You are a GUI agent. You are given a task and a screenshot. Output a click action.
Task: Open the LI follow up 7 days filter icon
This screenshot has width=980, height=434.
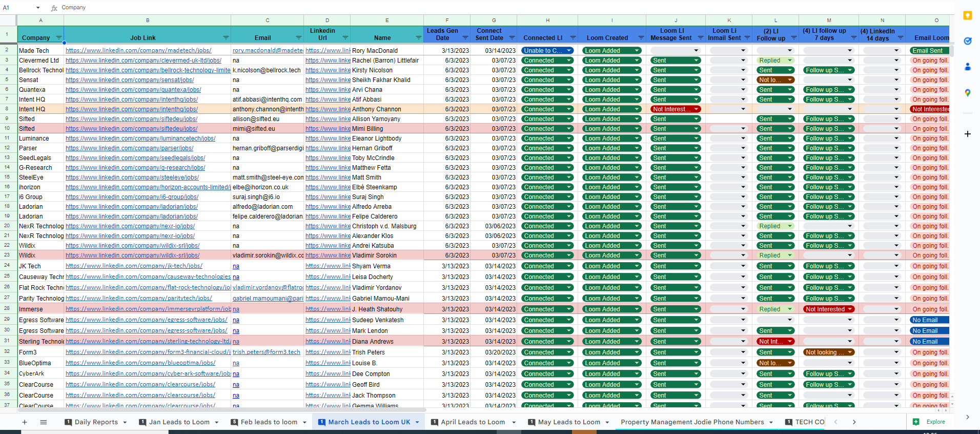pos(854,38)
